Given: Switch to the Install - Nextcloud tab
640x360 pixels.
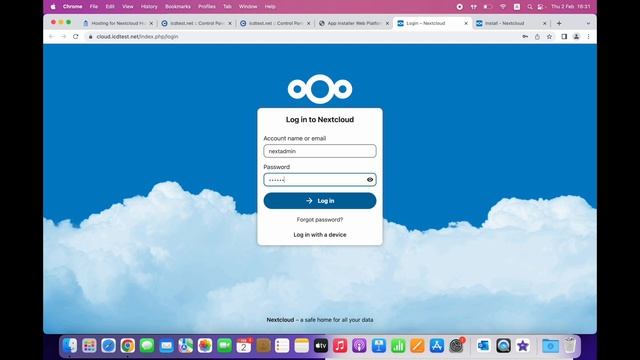Looking at the screenshot, I should 510,23.
